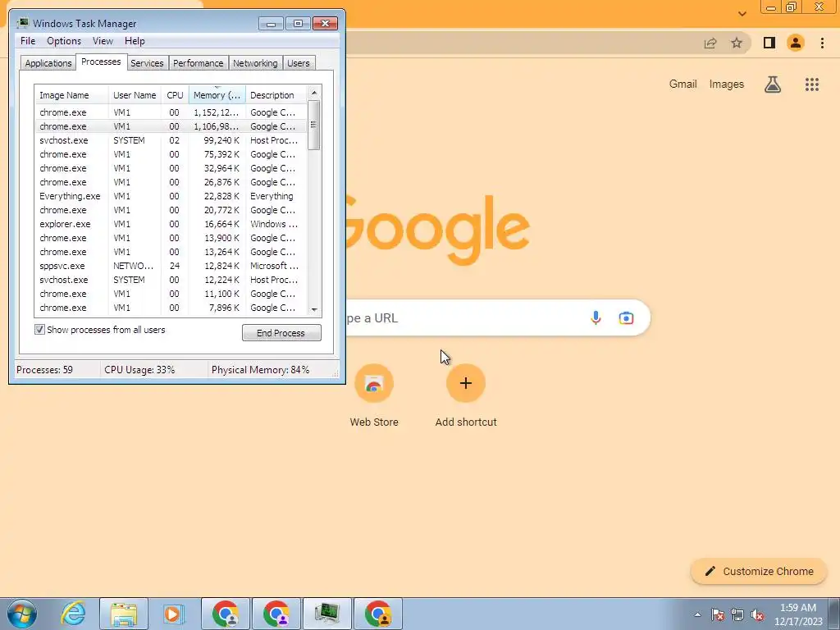Select the explorer.exe process row
This screenshot has height=630, width=840.
coord(171,224)
